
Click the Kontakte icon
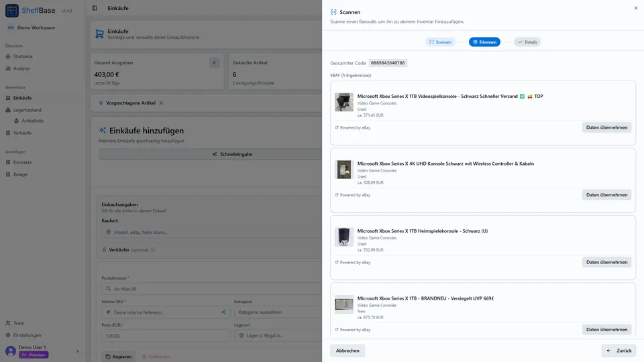(x=8, y=162)
